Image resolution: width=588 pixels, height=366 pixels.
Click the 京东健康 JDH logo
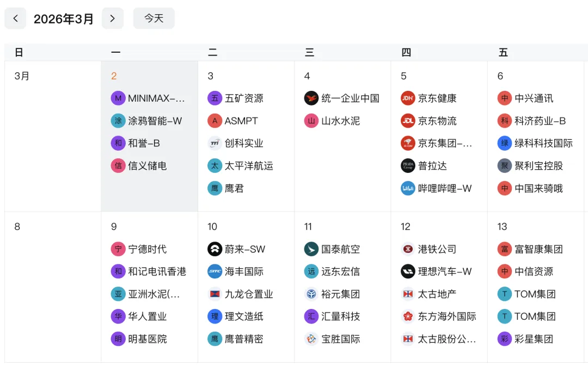coord(408,98)
